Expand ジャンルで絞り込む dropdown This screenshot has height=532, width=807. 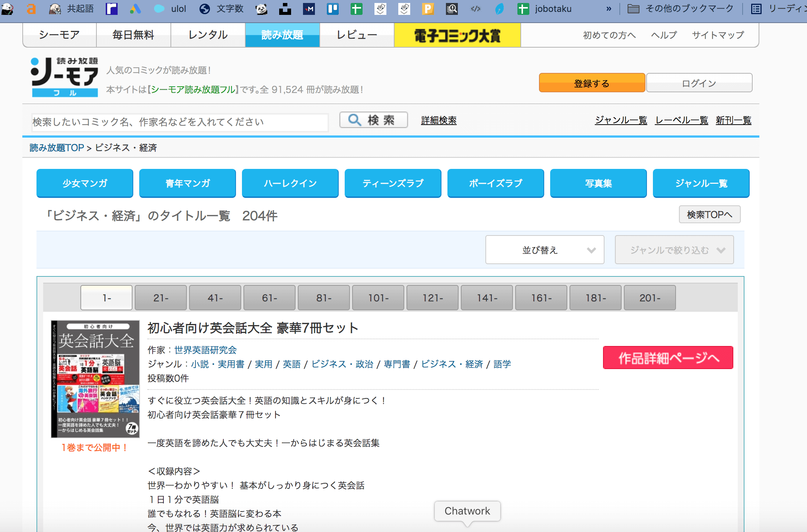tap(674, 250)
